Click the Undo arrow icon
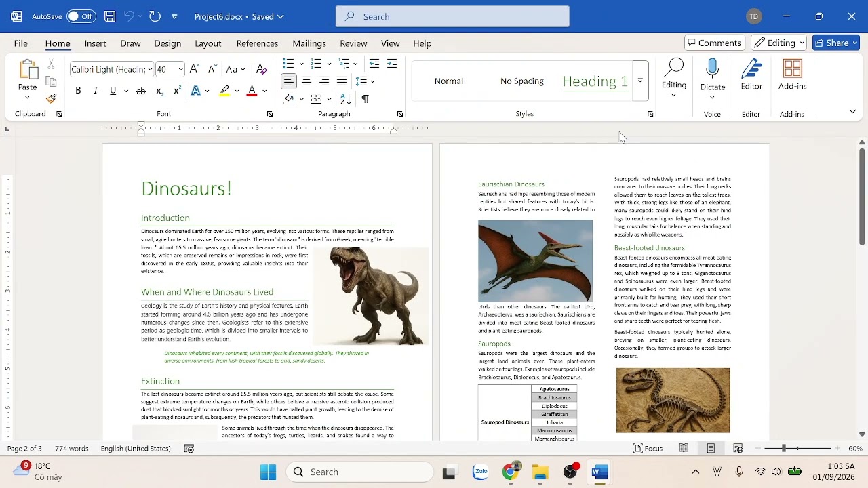The height and width of the screenshot is (488, 868). click(x=129, y=16)
